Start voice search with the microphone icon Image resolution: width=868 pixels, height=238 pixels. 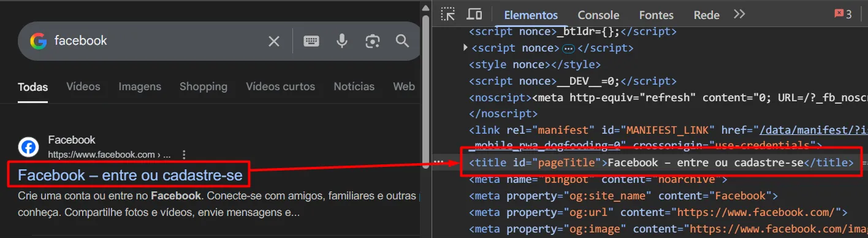(342, 41)
